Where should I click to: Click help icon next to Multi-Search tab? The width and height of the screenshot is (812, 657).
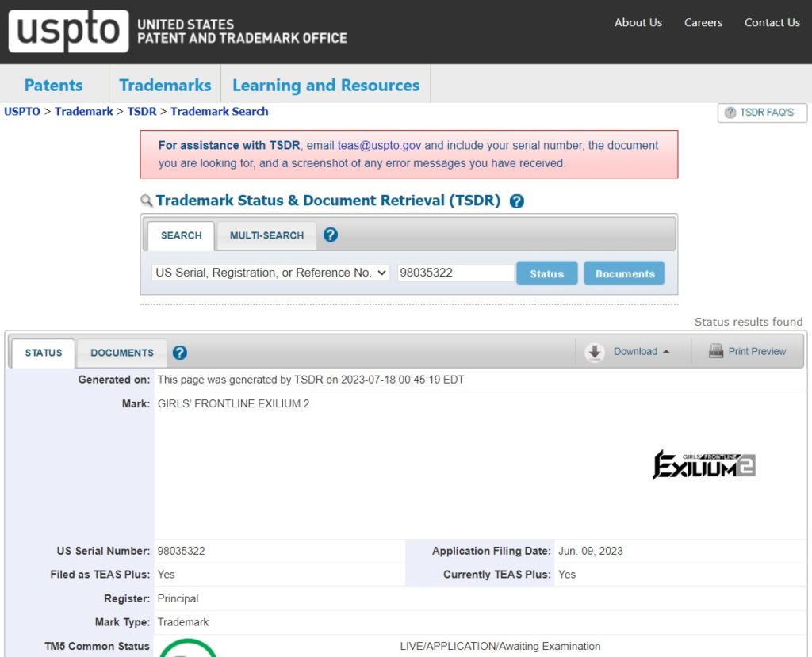[x=331, y=235]
